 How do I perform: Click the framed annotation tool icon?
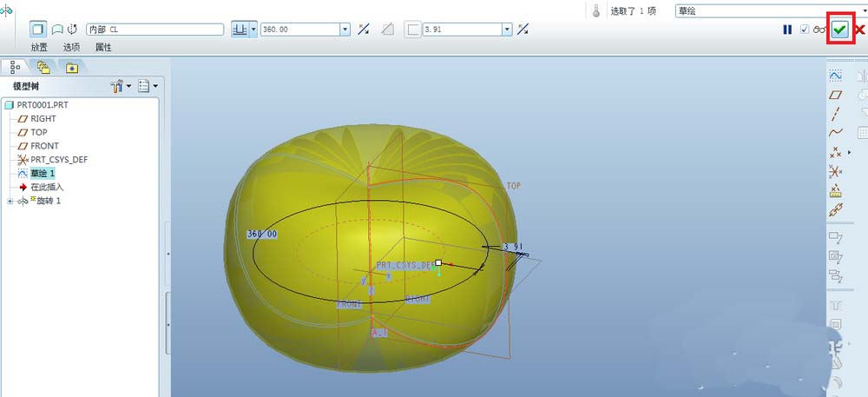pos(835,256)
